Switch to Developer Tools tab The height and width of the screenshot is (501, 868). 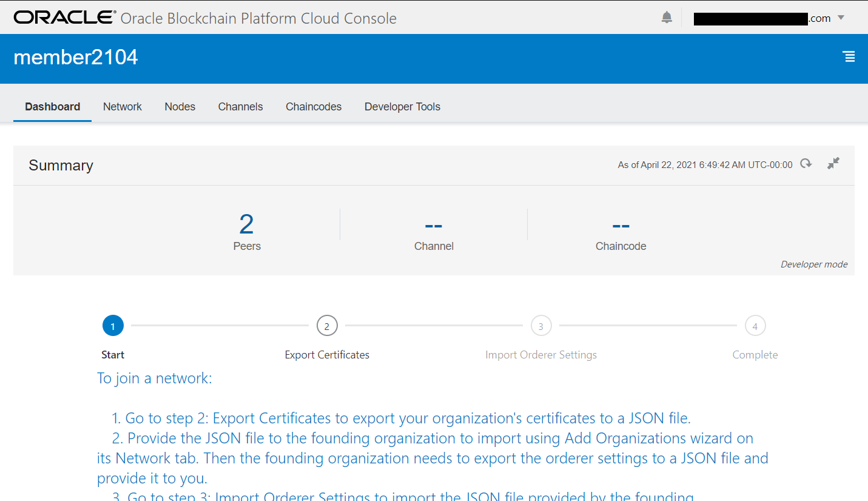tap(402, 107)
